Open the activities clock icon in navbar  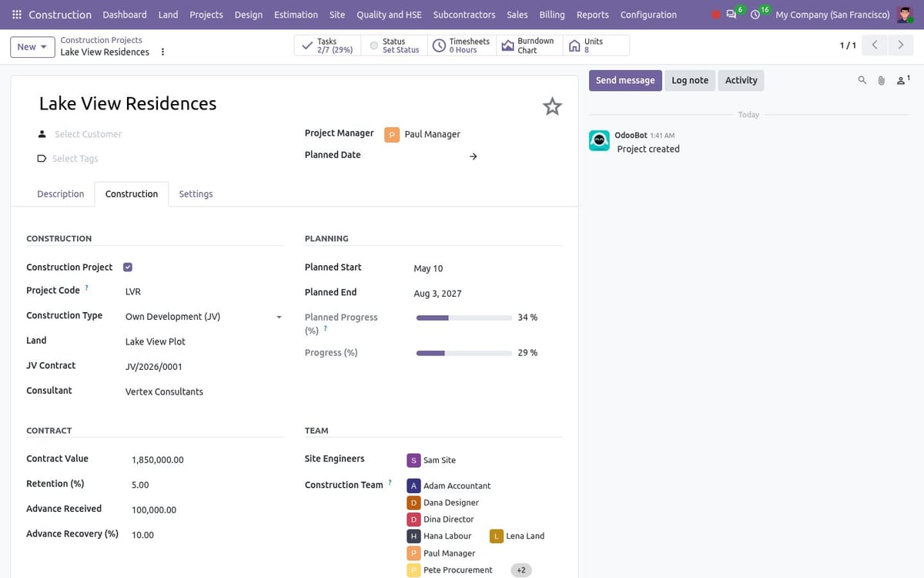click(755, 15)
